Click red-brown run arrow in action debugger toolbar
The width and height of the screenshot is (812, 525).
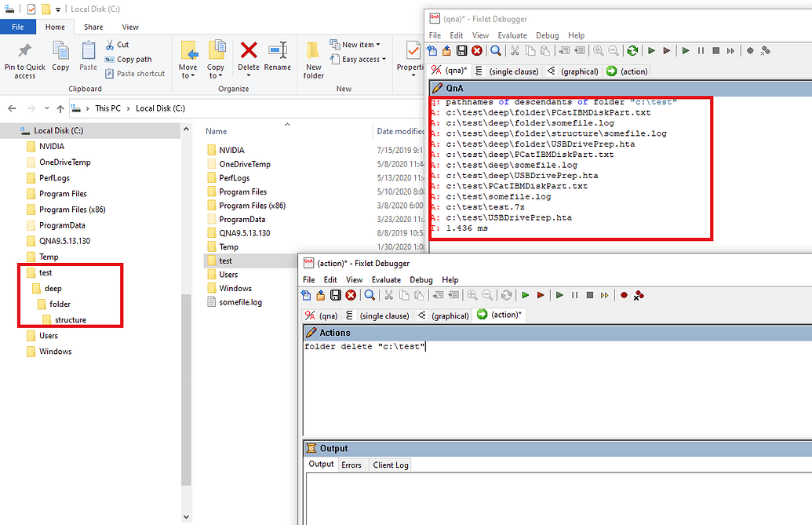click(x=540, y=295)
